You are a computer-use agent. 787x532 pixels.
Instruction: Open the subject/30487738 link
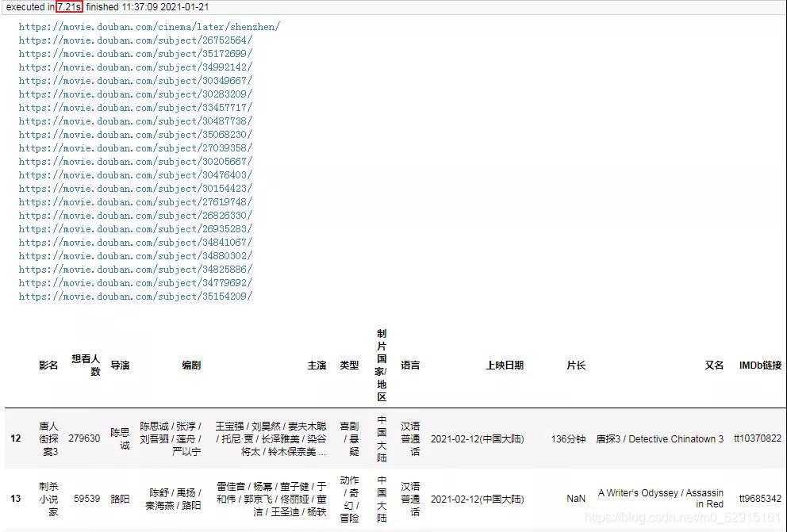(x=136, y=121)
